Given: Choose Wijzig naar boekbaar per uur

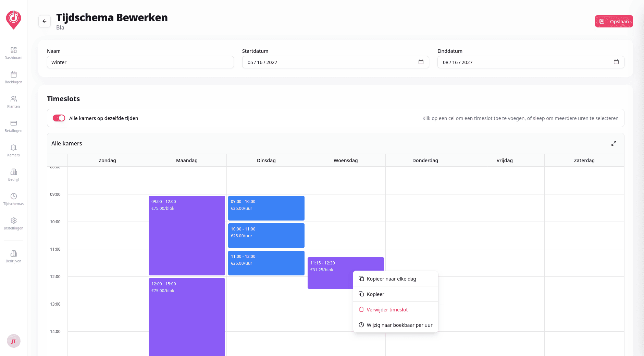Looking at the screenshot, I should 396,325.
